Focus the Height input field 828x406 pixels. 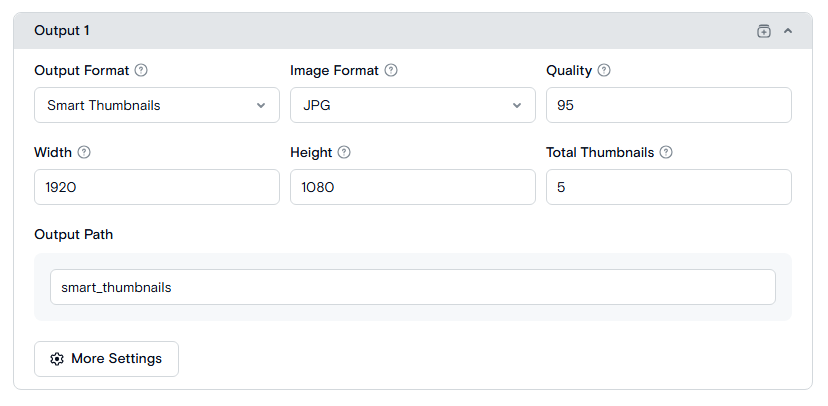pyautogui.click(x=412, y=187)
